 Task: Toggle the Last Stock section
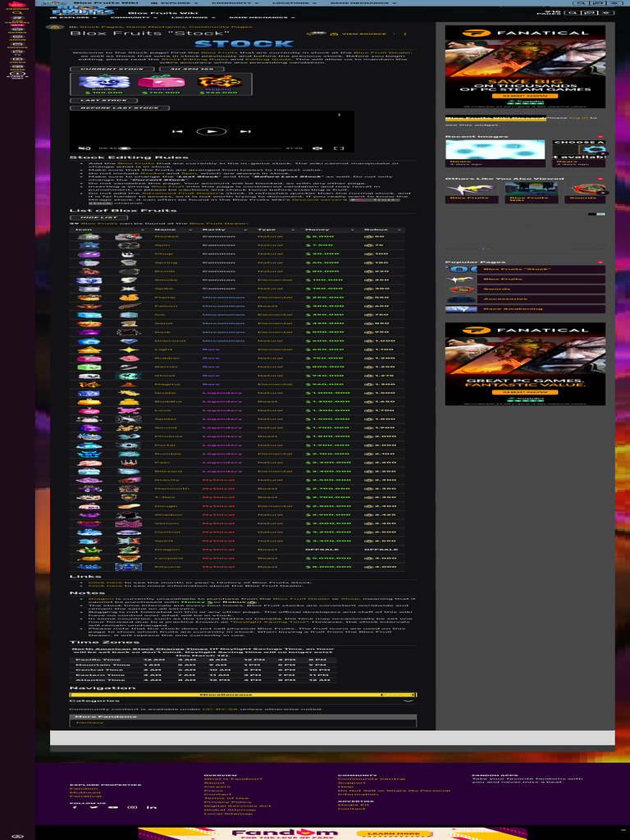pos(97,100)
